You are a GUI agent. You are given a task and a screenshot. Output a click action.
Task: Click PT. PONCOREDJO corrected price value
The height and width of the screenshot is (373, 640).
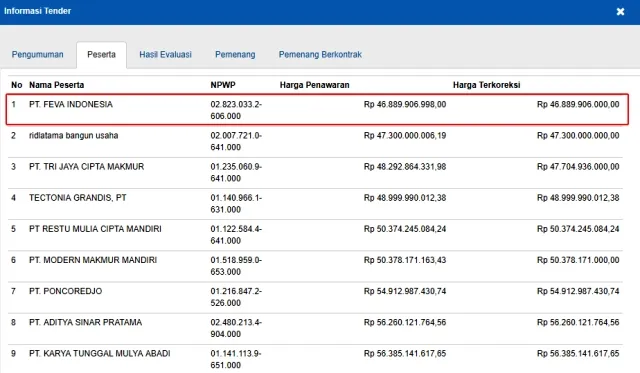click(578, 291)
